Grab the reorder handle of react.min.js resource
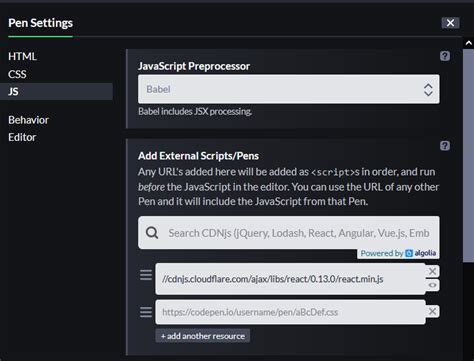474x361 pixels. point(146,275)
